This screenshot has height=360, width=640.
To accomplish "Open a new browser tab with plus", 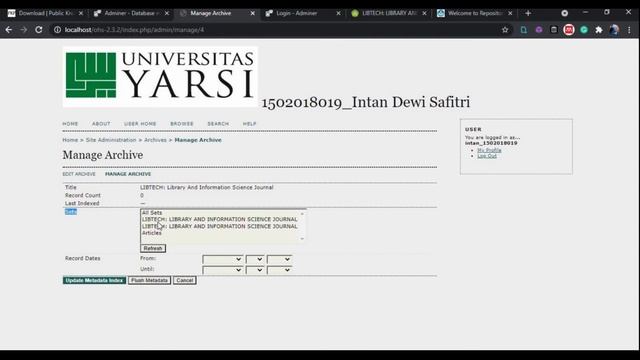I will pos(528,13).
